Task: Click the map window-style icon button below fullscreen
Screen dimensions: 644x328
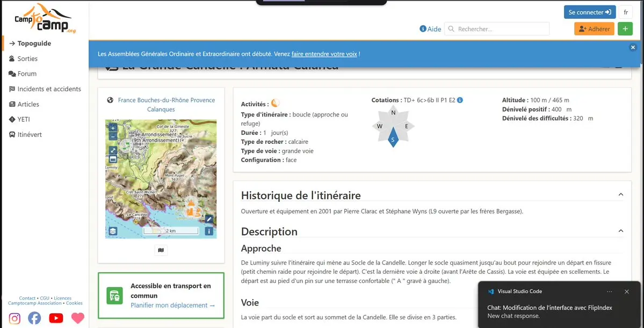Action: click(x=113, y=159)
